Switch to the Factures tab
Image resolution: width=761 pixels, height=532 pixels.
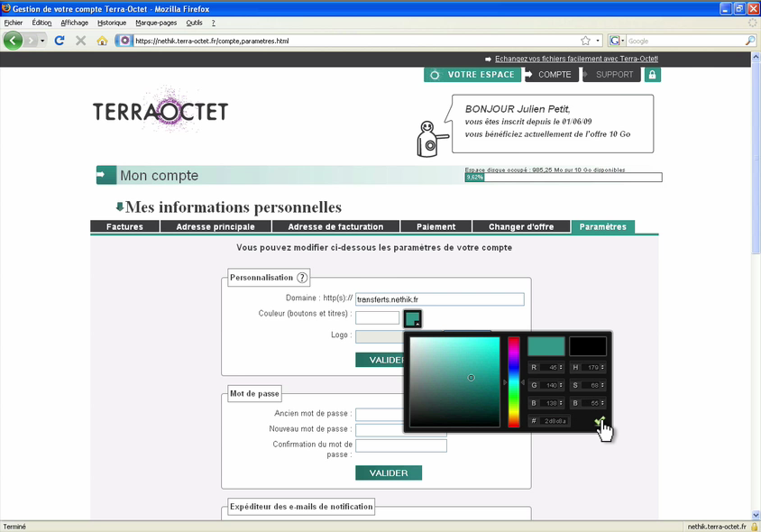click(124, 226)
